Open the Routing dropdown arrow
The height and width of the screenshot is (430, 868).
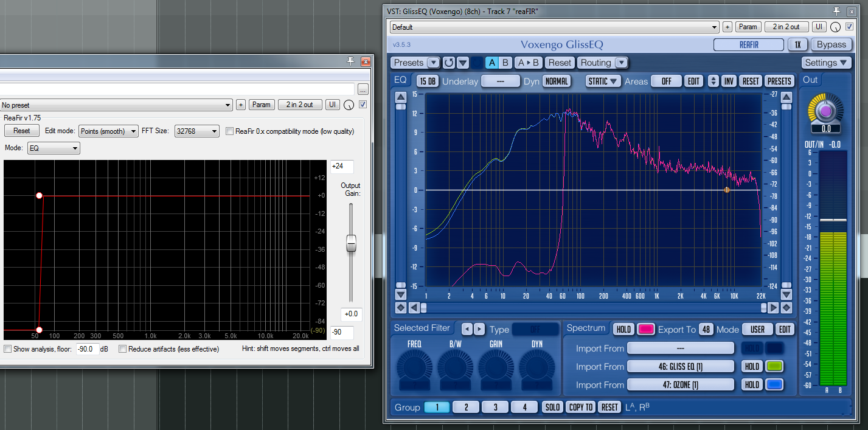pos(621,63)
